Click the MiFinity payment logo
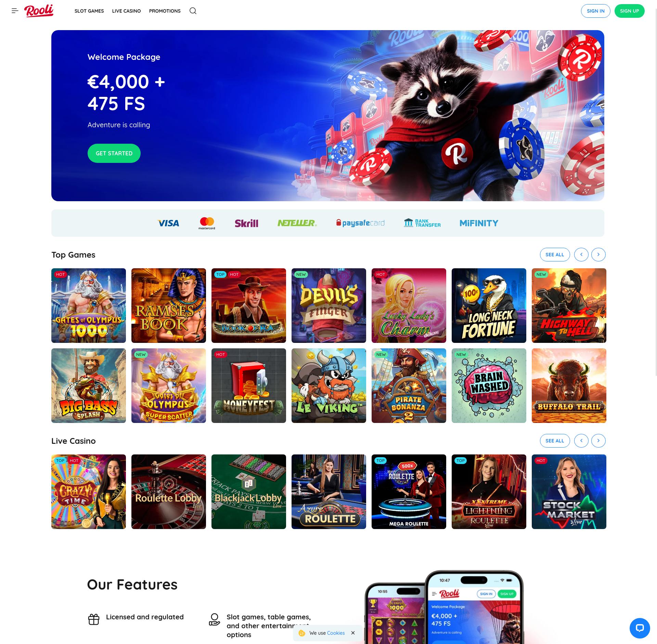Viewport: 657px width, 644px height. 479,223
